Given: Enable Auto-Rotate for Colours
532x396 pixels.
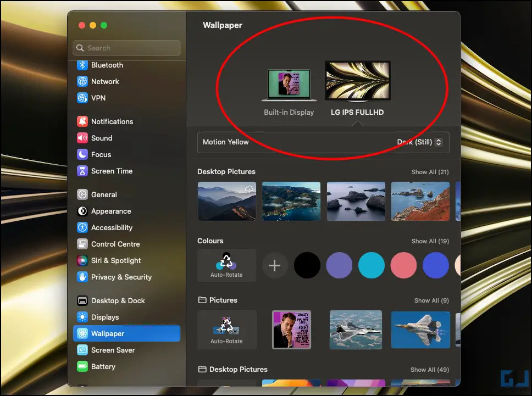Looking at the screenshot, I should [x=226, y=265].
